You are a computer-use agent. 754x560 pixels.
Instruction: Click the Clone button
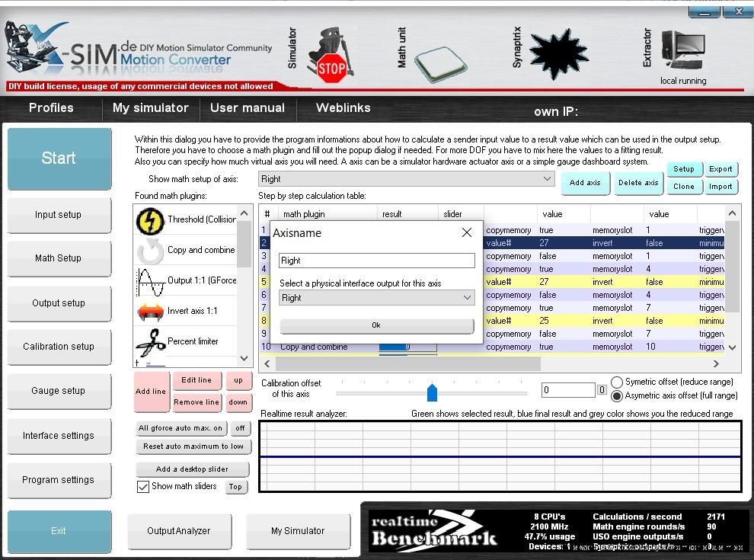pyautogui.click(x=683, y=187)
